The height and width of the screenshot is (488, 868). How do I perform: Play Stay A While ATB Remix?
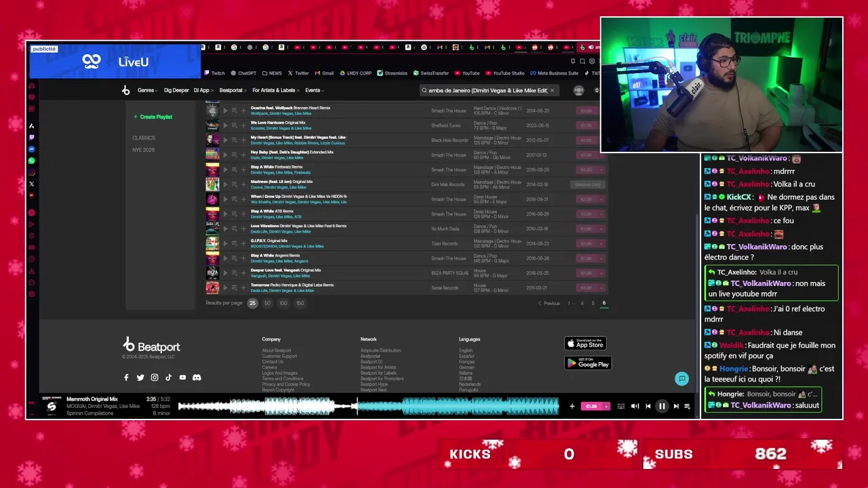(225, 214)
